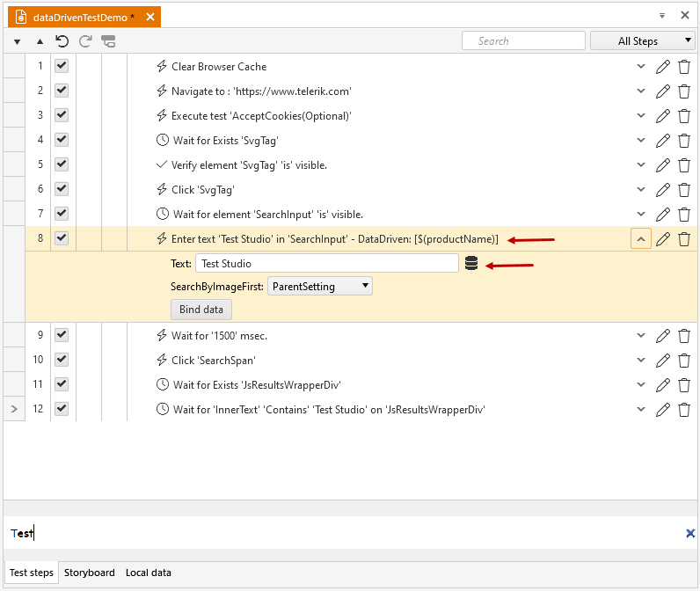Expand step 11 JsResultsWrapperDiv details
The image size is (700, 591).
coord(641,384)
